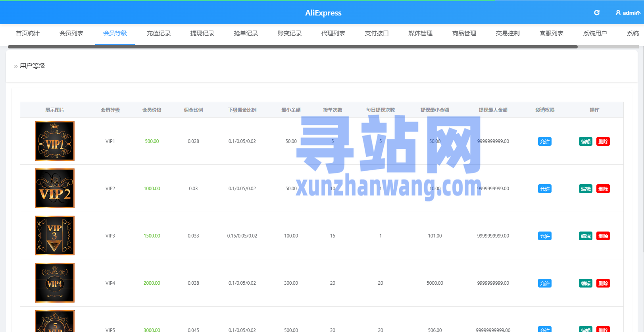Go to the 支付接口 tab
The height and width of the screenshot is (332, 644).
377,33
